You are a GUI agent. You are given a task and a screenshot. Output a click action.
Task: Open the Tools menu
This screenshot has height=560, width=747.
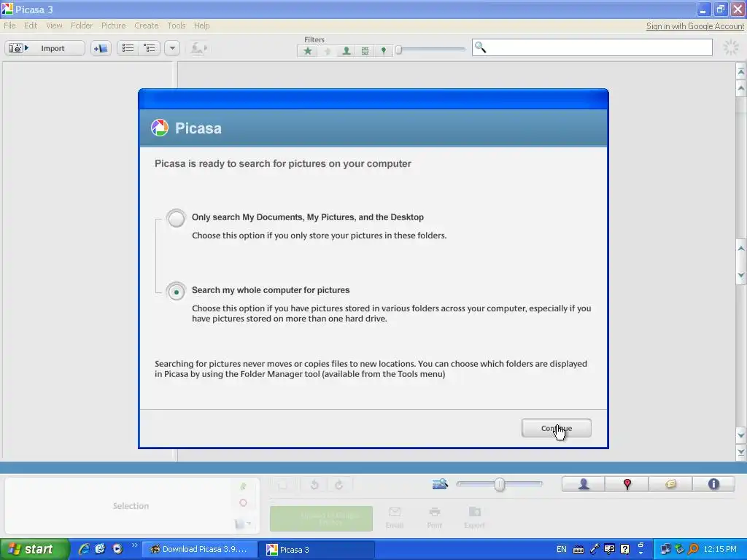click(x=177, y=26)
